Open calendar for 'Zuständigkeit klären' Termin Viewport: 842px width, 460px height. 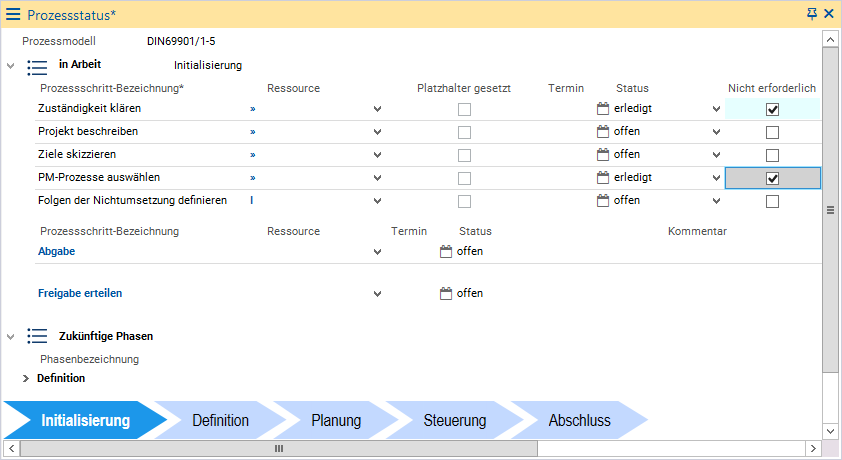pyautogui.click(x=603, y=108)
